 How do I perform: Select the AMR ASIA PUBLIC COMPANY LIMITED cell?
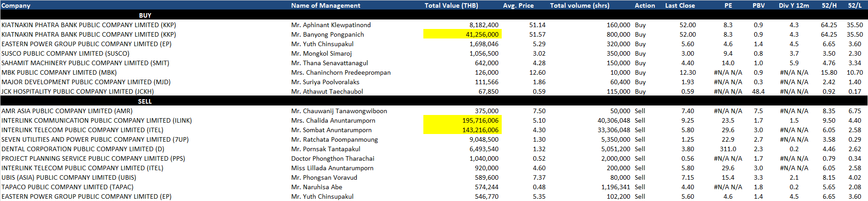[x=67, y=111]
